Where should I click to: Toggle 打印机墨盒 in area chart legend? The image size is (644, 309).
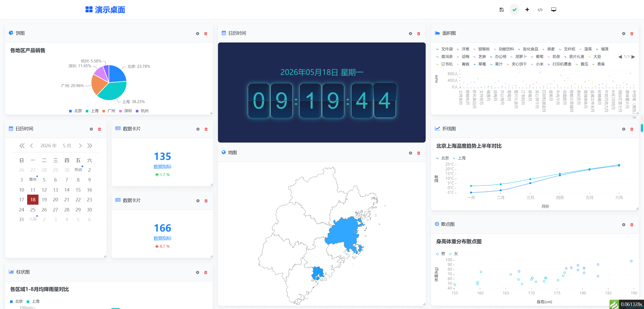point(560,64)
